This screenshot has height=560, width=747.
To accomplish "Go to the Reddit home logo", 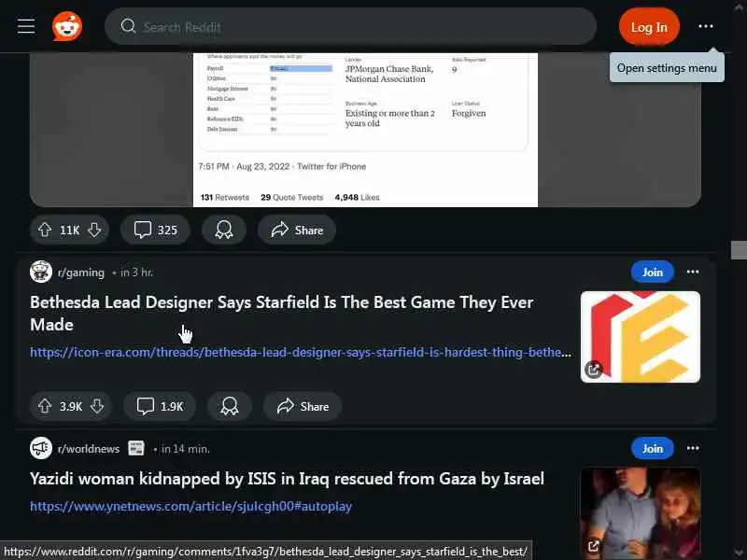I will tap(67, 26).
